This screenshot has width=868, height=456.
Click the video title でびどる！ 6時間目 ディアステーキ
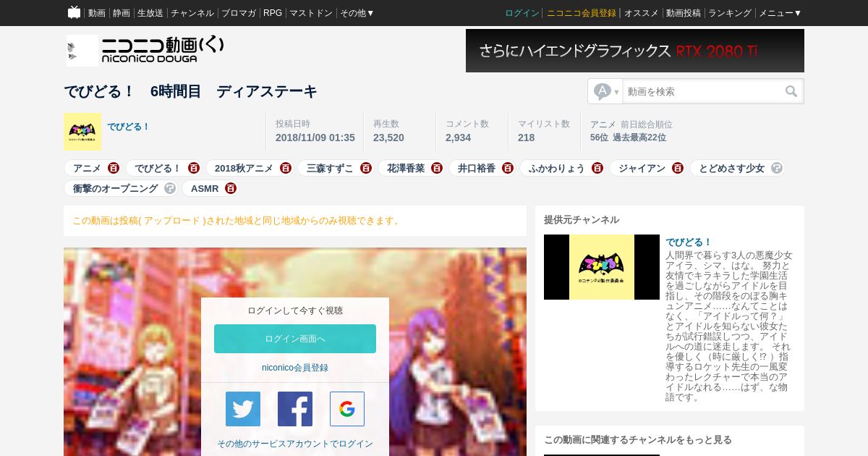click(190, 91)
